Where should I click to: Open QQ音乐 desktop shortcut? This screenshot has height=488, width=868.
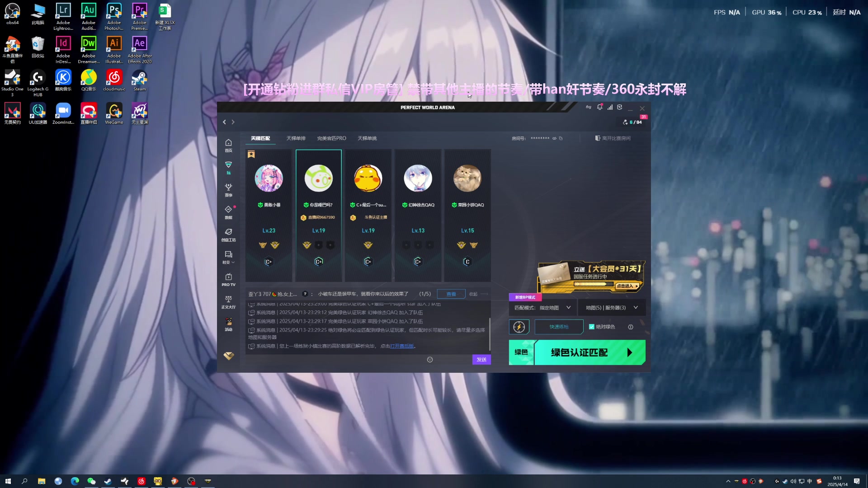(x=89, y=80)
